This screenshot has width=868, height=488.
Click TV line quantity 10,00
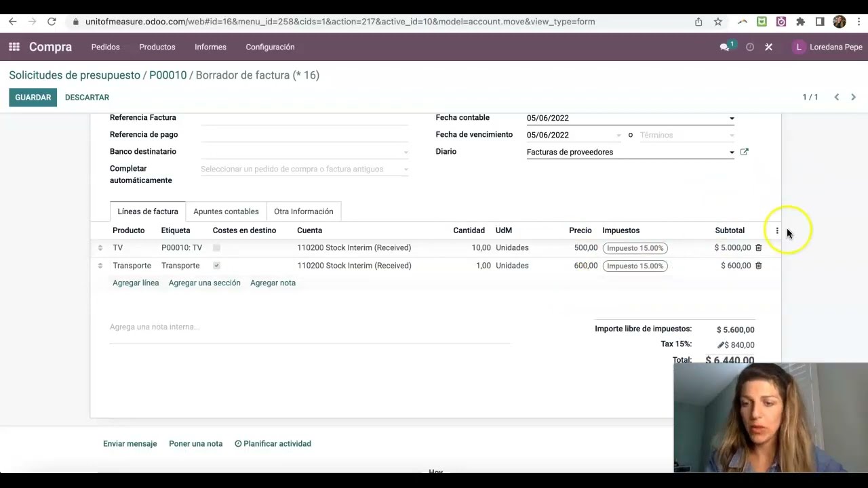481,248
